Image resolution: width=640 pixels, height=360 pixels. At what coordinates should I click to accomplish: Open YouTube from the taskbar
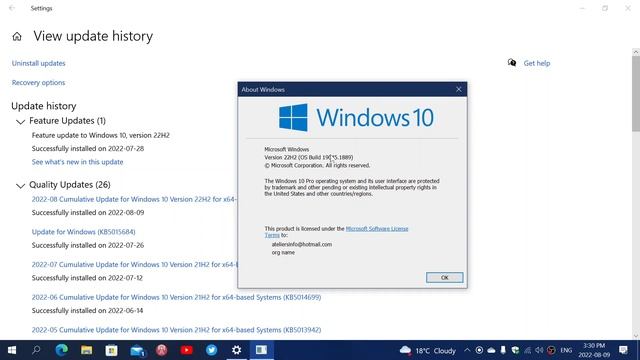pos(187,350)
